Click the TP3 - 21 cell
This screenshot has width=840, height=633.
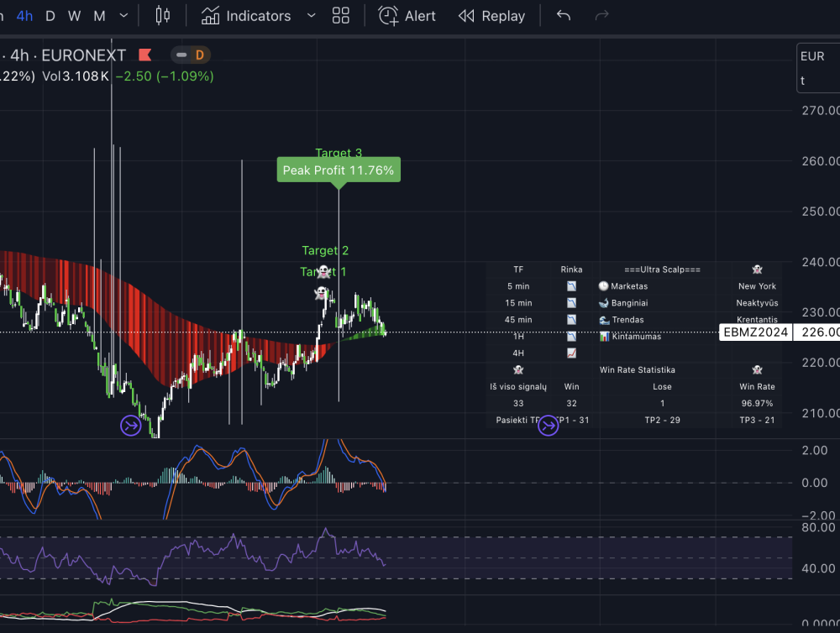(757, 420)
